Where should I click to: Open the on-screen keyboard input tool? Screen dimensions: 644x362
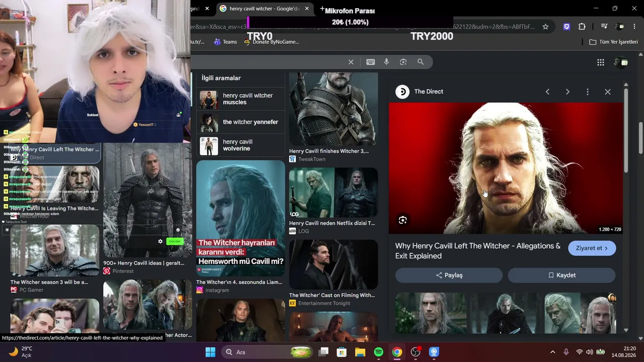click(x=370, y=62)
